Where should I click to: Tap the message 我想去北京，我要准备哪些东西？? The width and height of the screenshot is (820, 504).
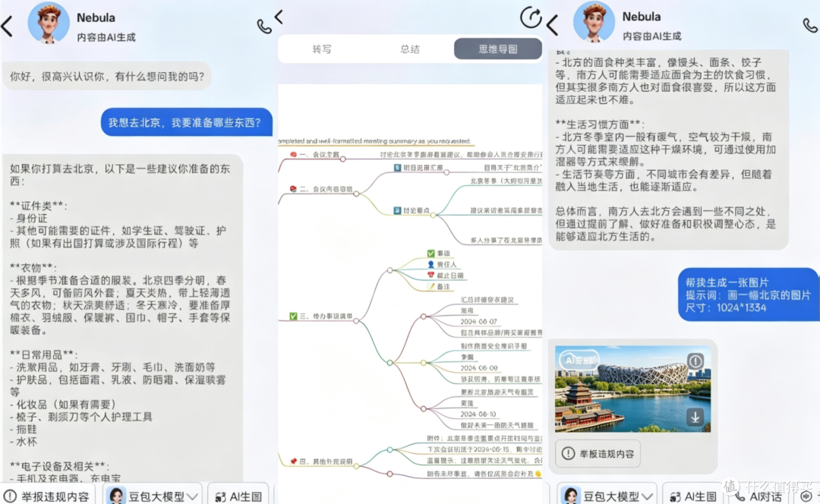[x=187, y=122]
